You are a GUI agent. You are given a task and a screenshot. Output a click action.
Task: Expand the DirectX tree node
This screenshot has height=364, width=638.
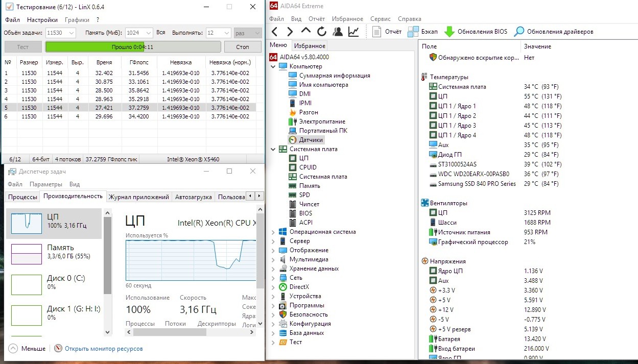click(x=273, y=287)
